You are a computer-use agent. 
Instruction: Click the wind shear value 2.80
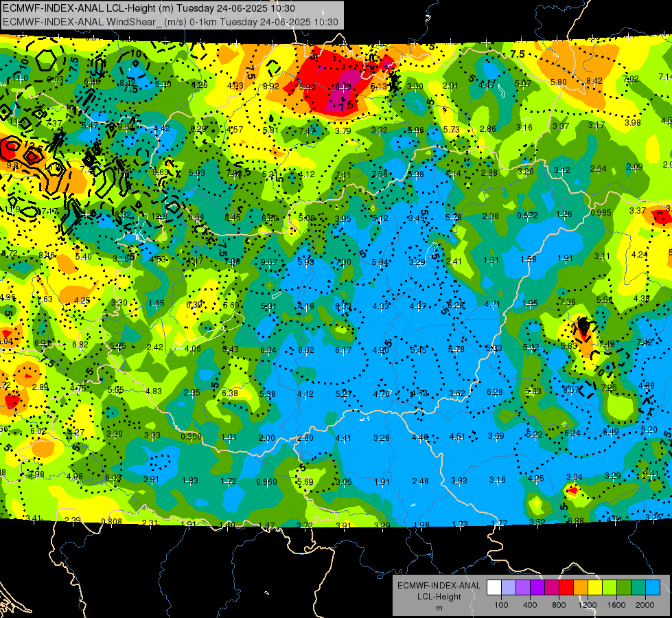coord(305,438)
